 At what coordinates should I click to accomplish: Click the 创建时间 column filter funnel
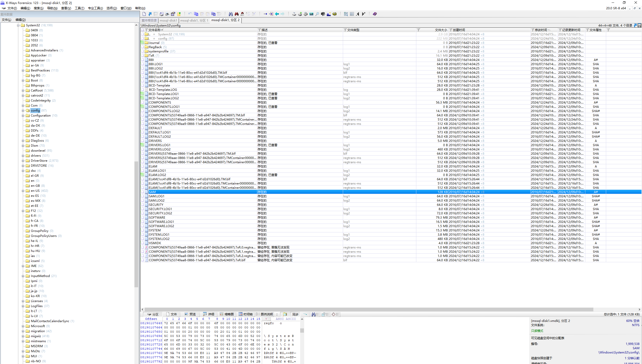click(451, 30)
